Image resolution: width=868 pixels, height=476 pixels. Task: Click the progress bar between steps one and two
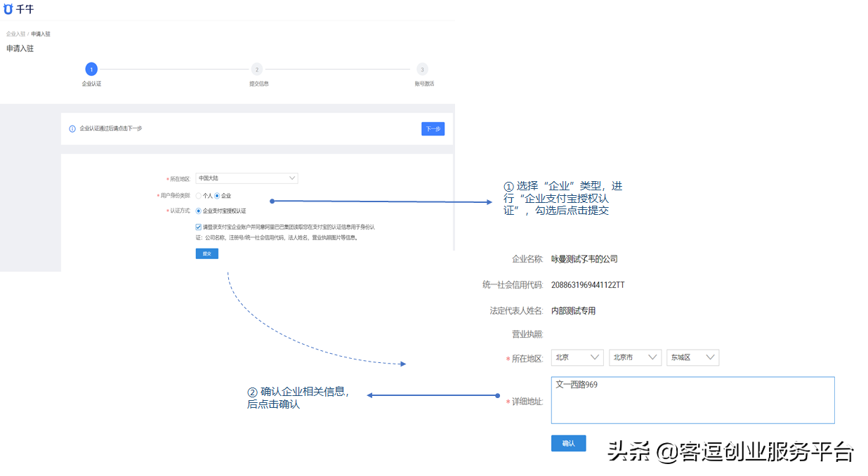point(174,70)
